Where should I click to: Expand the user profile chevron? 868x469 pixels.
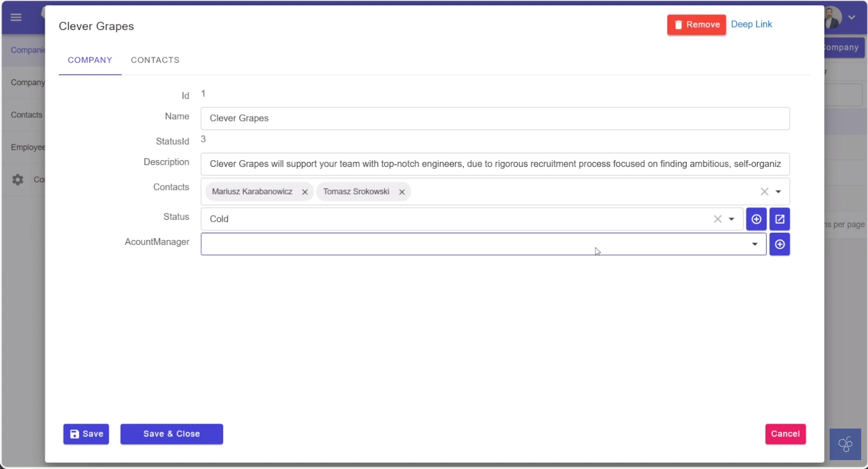852,17
